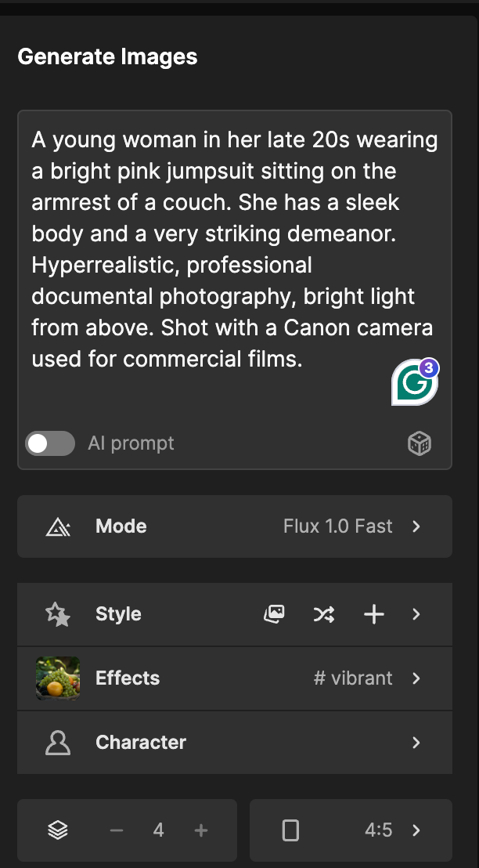
Task: Click the Style stars icon
Action: click(57, 614)
